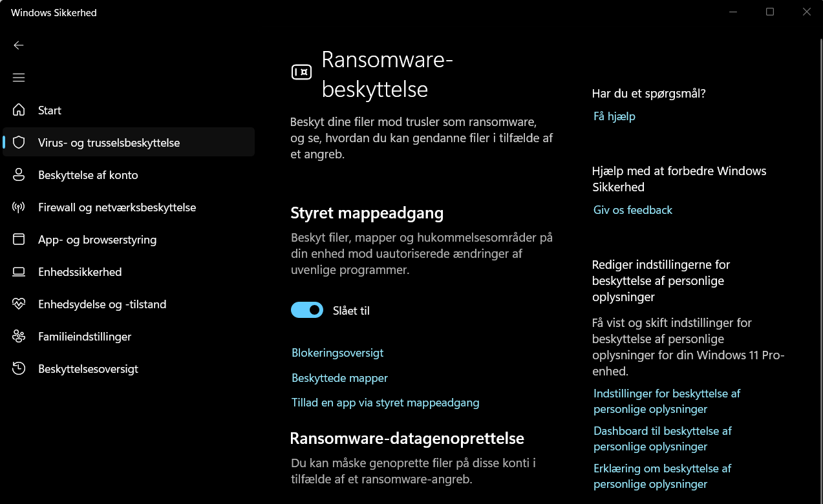The height and width of the screenshot is (504, 823).
Task: Turn off the Styret mappeadgang toggle
Action: [x=306, y=310]
